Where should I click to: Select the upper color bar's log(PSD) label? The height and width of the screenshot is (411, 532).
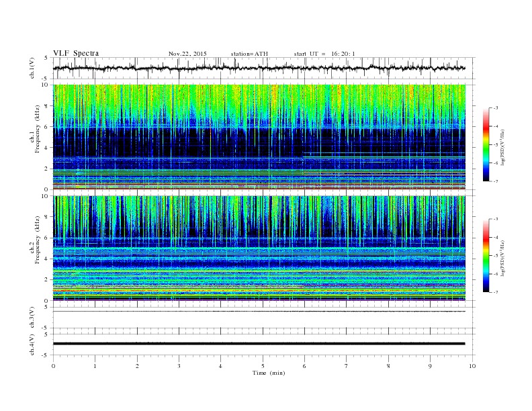coord(502,148)
